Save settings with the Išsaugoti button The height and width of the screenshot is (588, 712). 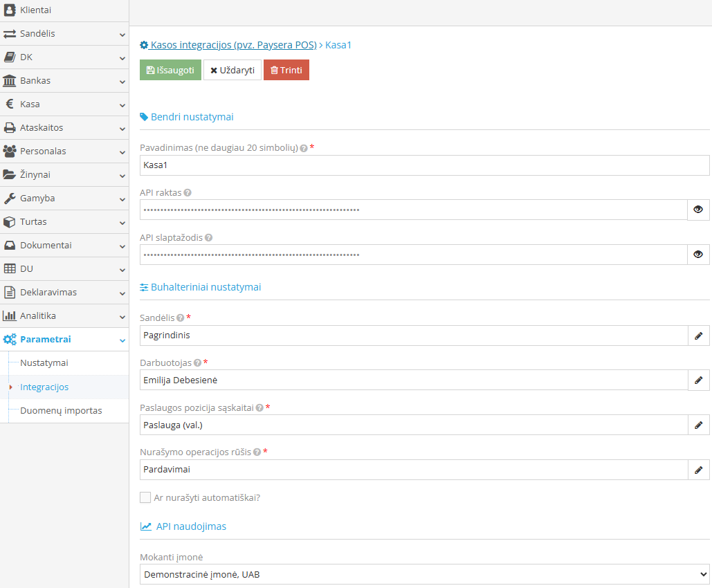point(170,70)
